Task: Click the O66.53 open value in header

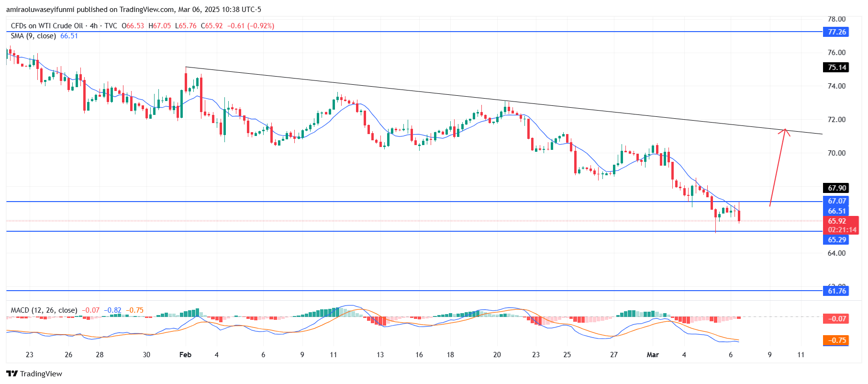Action: point(133,26)
